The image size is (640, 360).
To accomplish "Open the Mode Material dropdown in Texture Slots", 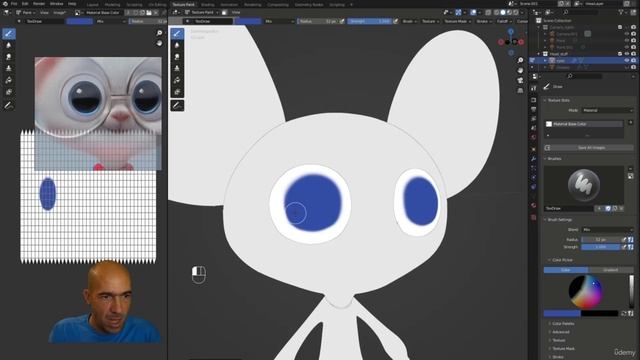I will pos(607,110).
